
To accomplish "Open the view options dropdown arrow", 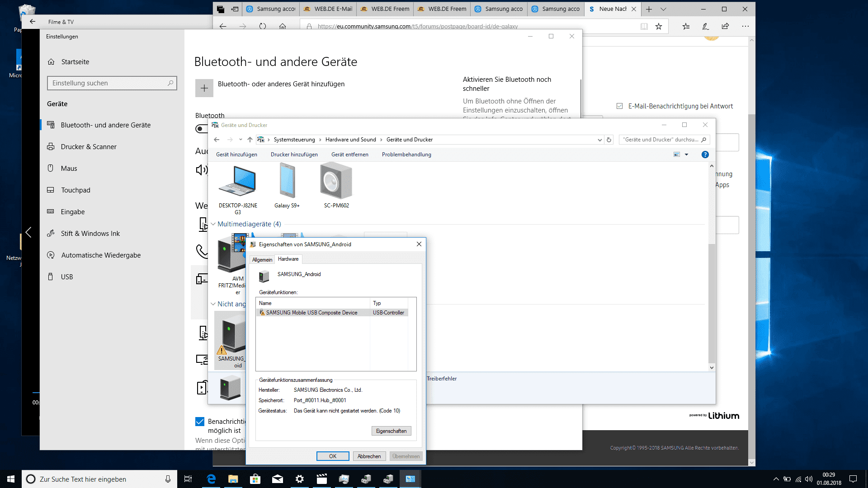I will tap(686, 155).
